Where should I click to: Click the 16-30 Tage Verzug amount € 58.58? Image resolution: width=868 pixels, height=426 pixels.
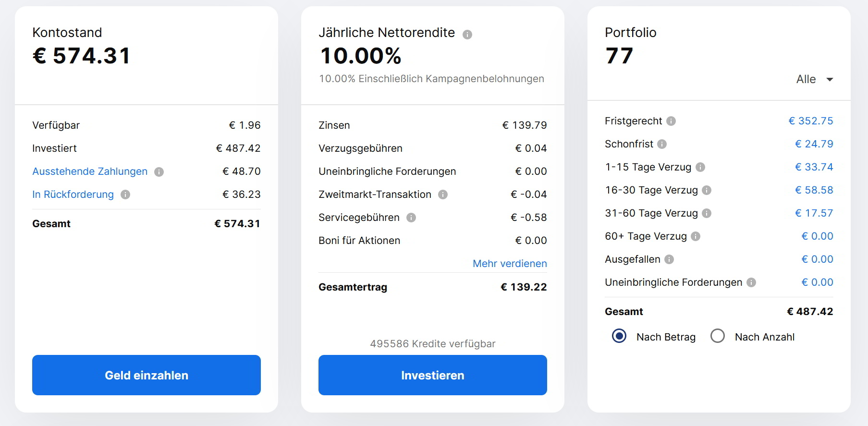point(814,190)
